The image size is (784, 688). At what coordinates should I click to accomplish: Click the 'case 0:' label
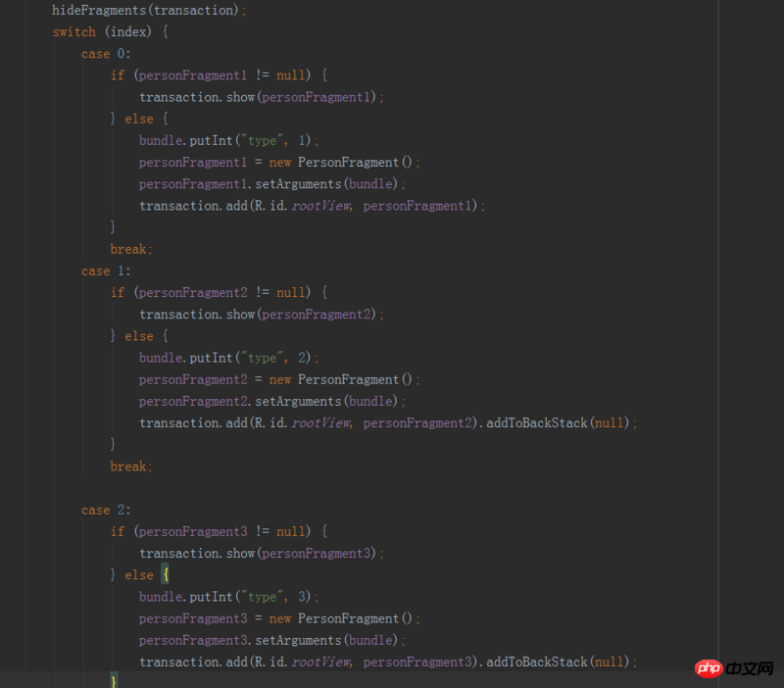click(x=106, y=54)
